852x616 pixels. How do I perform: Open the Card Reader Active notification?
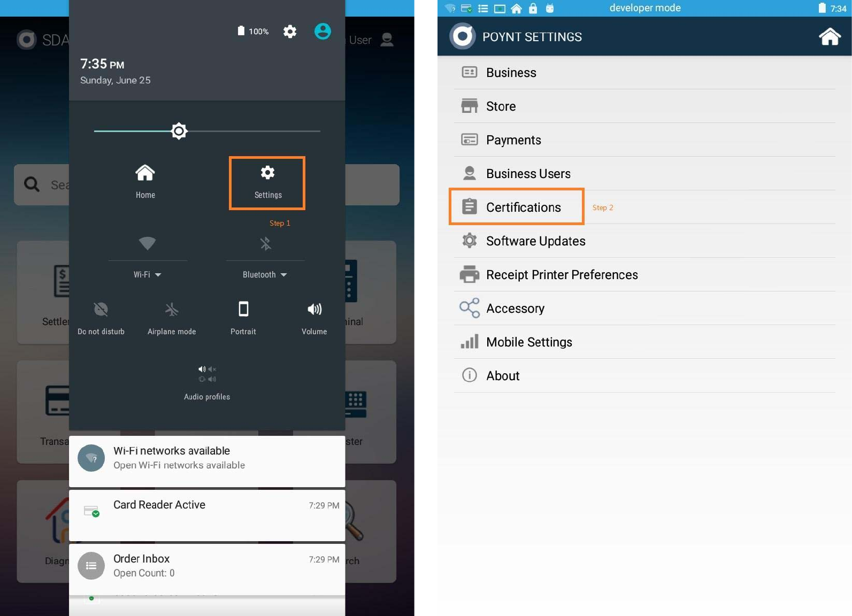[207, 515]
